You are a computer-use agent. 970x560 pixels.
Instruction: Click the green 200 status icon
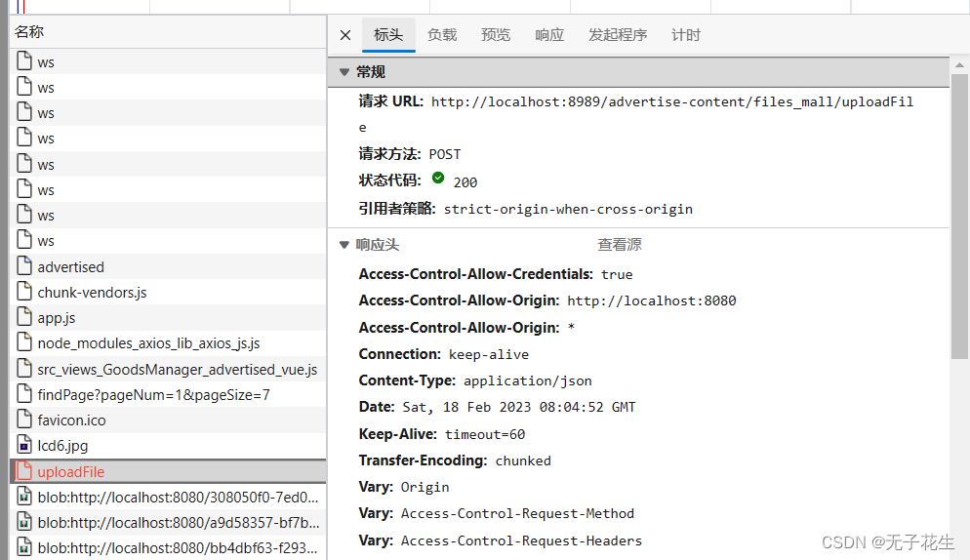click(x=438, y=179)
